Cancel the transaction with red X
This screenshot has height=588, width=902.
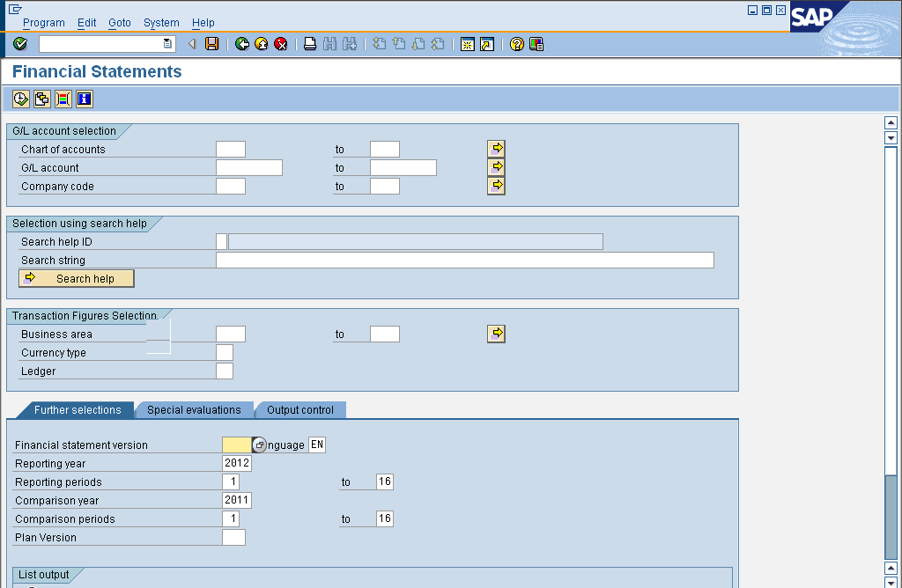click(281, 43)
